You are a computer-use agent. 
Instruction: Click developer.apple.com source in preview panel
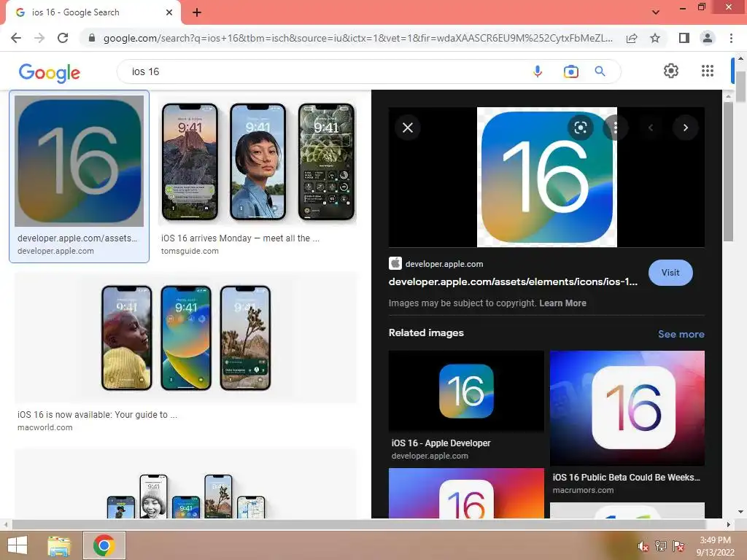444,264
